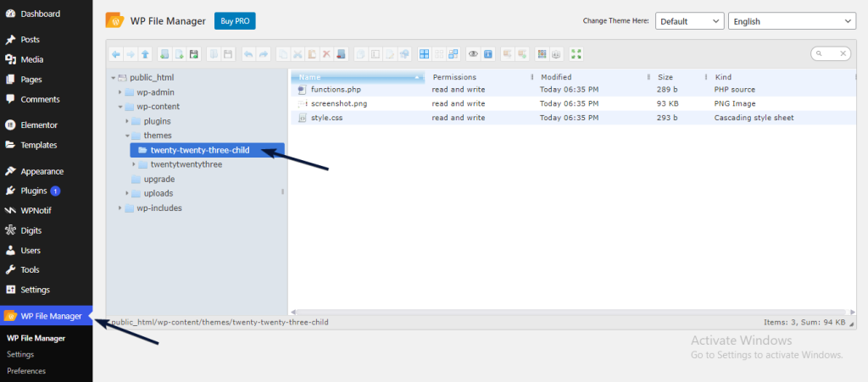Click the Save floppy disk toolbar icon
Viewport: 868px width, 382px height.
tap(194, 54)
